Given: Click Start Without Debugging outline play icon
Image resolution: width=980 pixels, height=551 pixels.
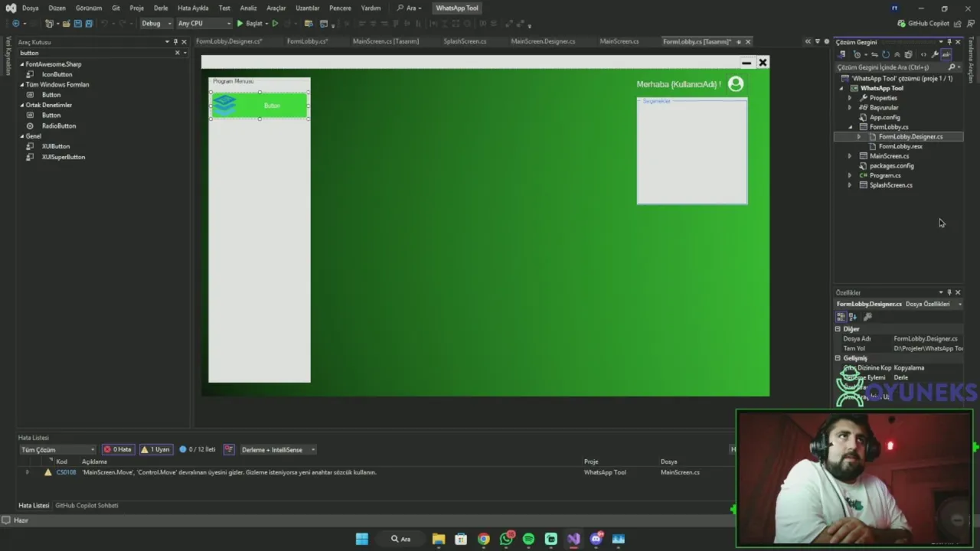Looking at the screenshot, I should 275,24.
